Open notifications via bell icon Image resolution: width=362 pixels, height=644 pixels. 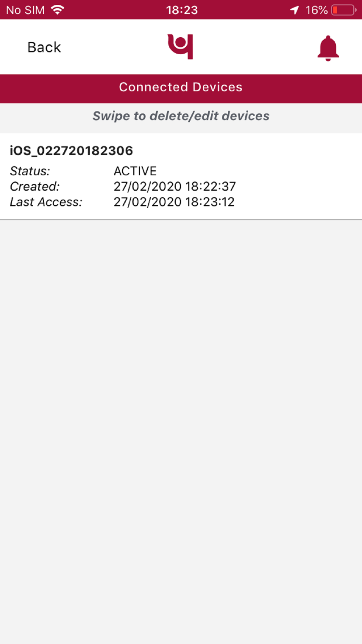(328, 48)
